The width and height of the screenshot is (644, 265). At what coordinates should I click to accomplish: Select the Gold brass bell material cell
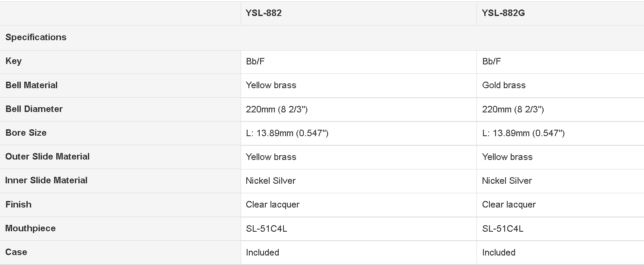tap(504, 85)
